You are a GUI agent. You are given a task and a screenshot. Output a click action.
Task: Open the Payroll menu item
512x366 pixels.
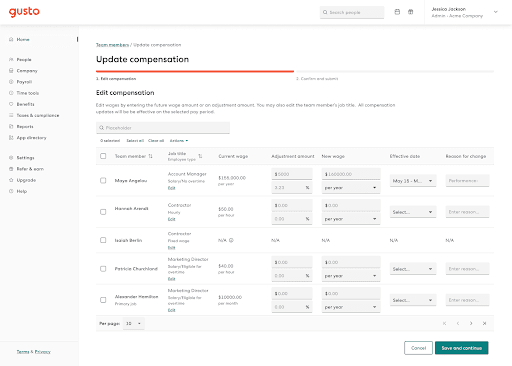click(x=24, y=82)
